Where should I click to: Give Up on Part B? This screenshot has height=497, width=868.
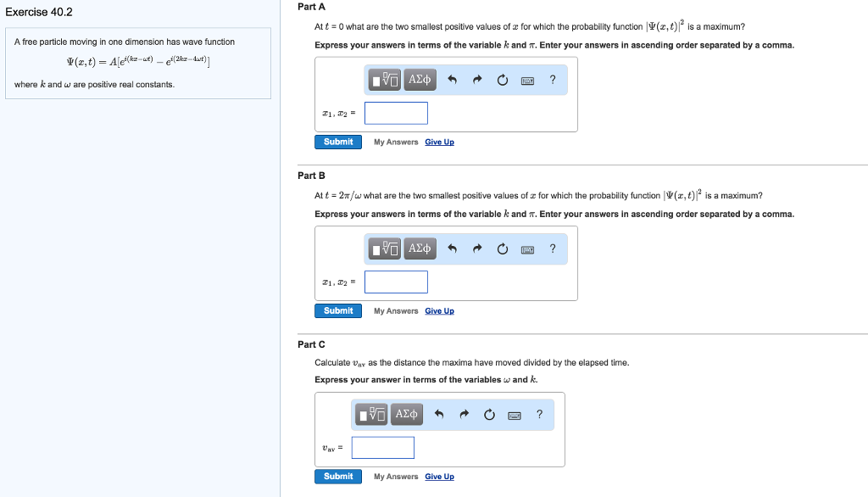pos(440,310)
